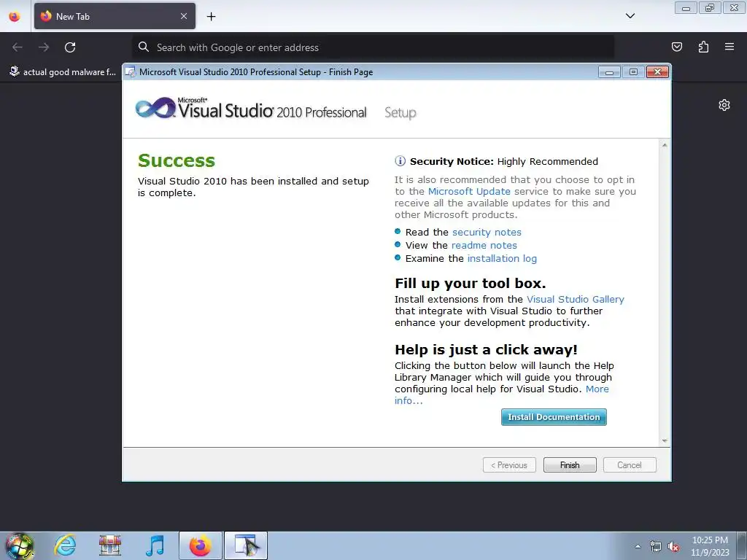Open the Firefox extensions puzzle icon

(703, 47)
